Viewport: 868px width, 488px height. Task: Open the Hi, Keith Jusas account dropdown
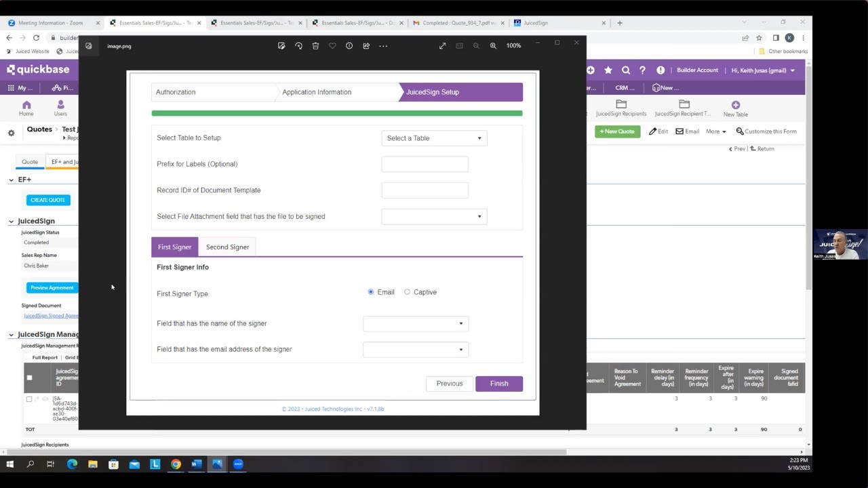(x=763, y=70)
